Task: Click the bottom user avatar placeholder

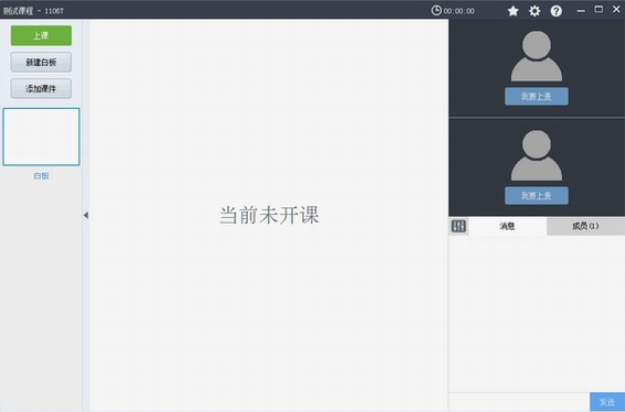Action: (536, 155)
